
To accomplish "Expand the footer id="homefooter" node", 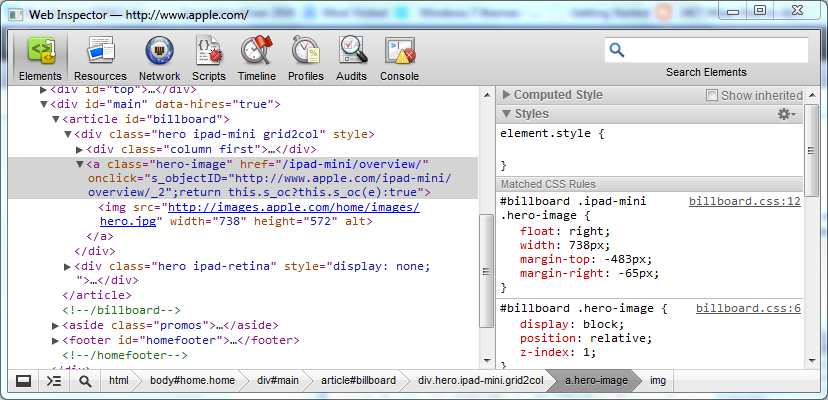I will [x=55, y=340].
